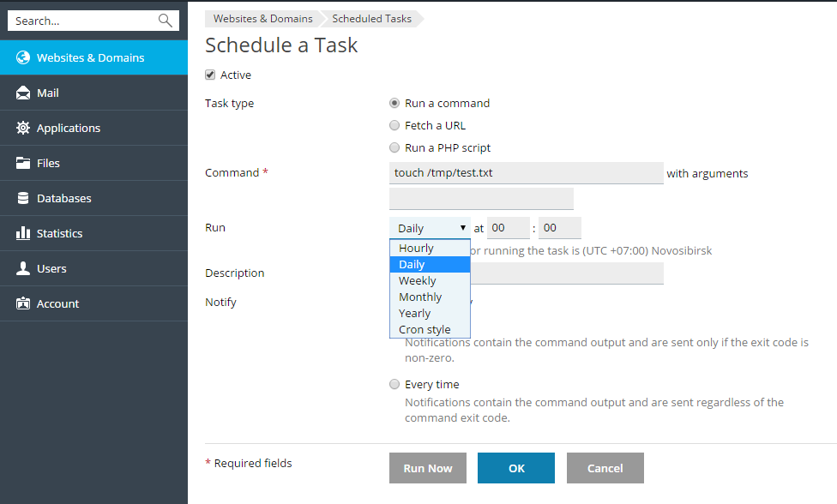The image size is (837, 504).
Task: Choose Cron style in the dropdown list
Action: pyautogui.click(x=425, y=330)
